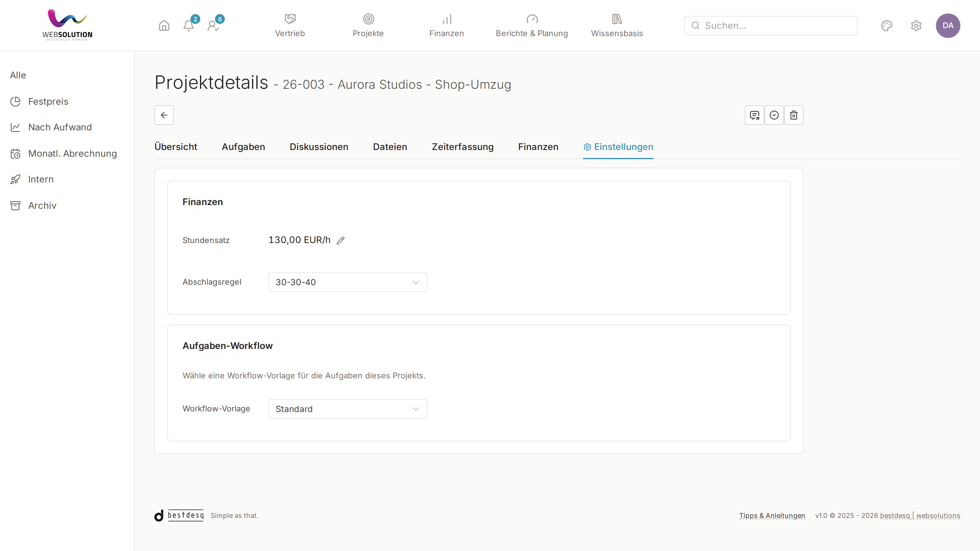Click the WEBSOLUTION logo
The width and height of the screenshot is (980, 551).
click(x=67, y=25)
